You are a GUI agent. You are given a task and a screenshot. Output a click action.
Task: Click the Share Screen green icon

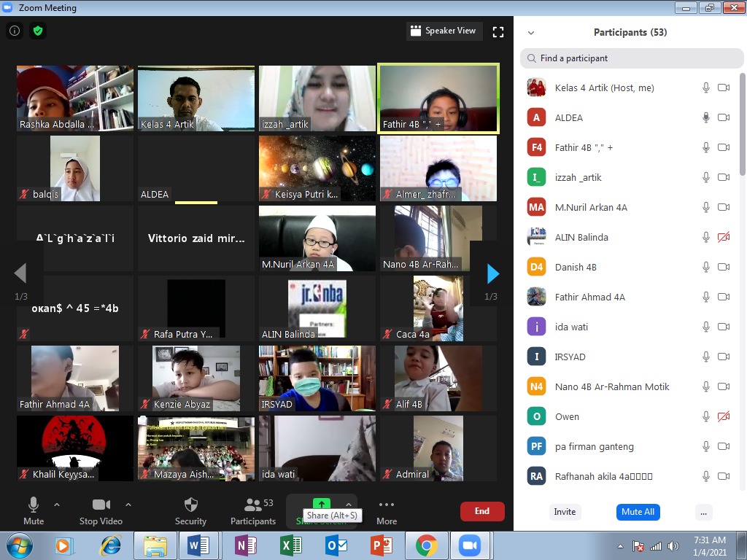pos(321,504)
